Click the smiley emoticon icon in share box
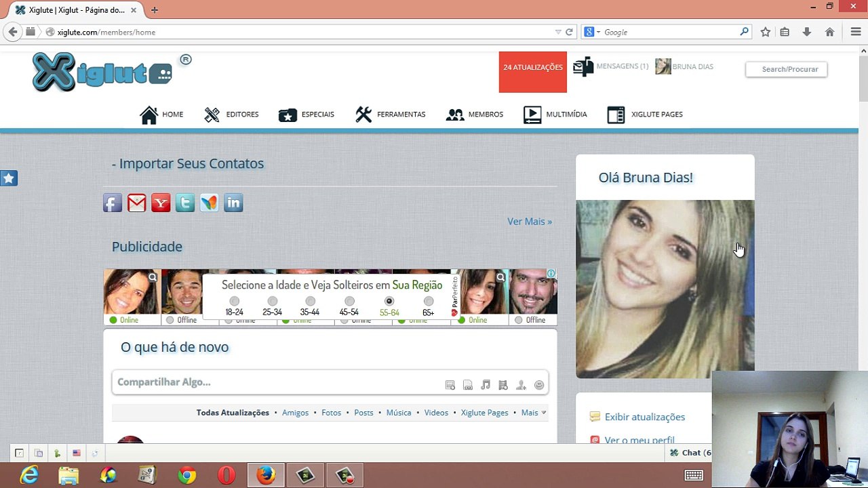The width and height of the screenshot is (868, 488). [539, 385]
